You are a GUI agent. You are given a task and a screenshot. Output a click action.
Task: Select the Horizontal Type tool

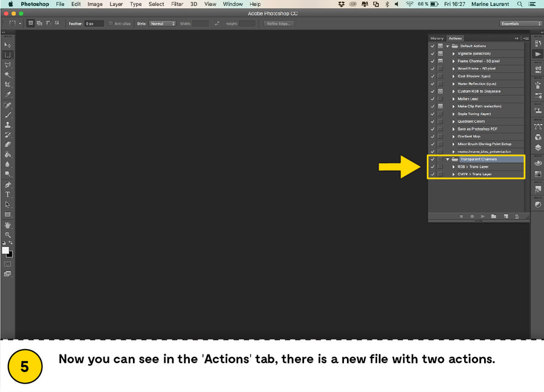point(8,194)
